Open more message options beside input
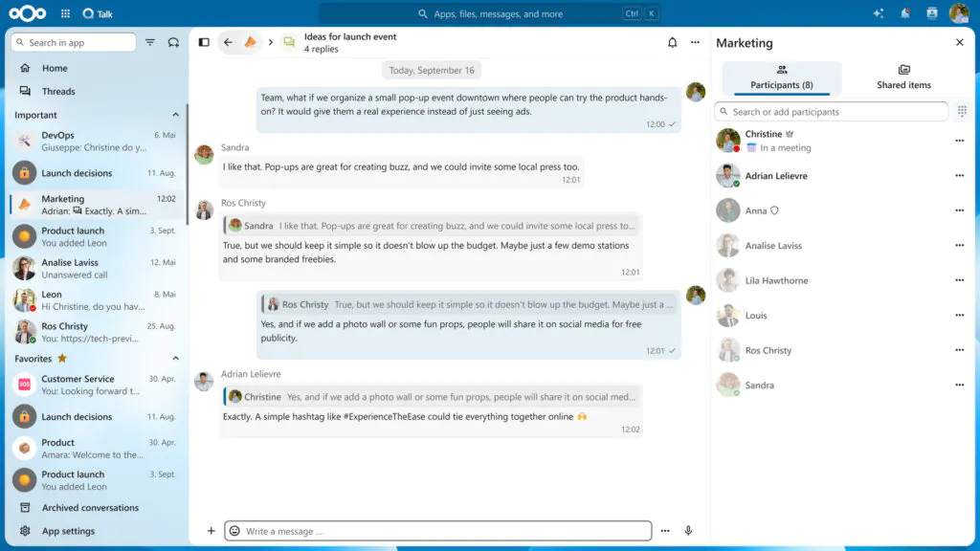Viewport: 980px width, 551px height. click(665, 531)
